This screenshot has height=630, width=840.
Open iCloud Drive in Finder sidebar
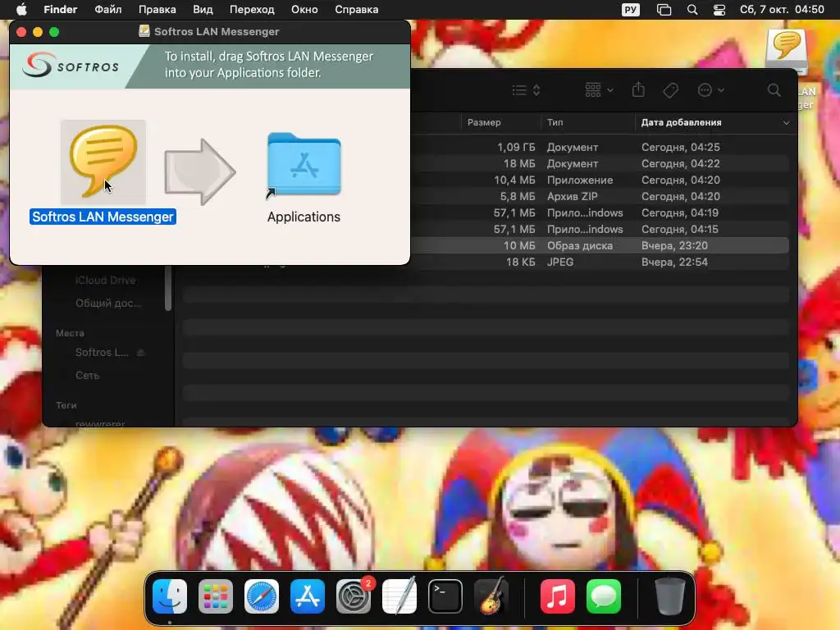105,281
